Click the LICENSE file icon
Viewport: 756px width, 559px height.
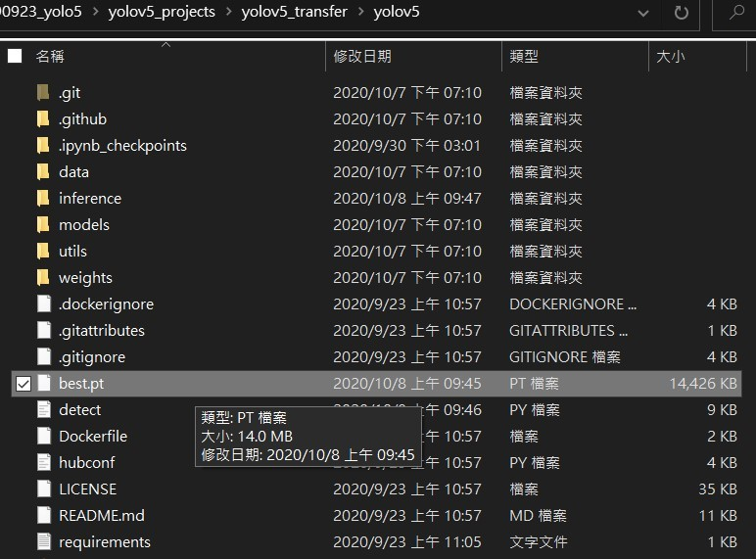click(x=44, y=489)
